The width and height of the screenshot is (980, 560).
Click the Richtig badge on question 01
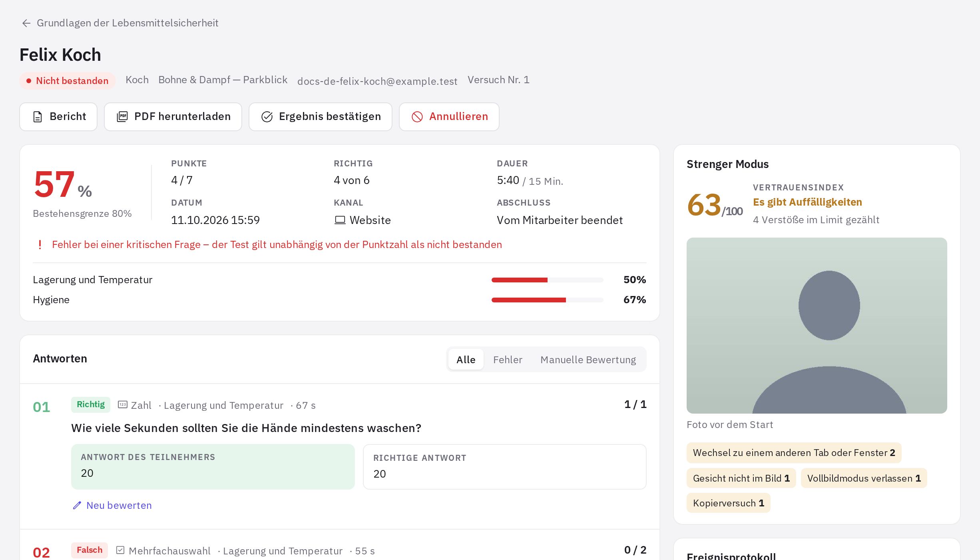(91, 404)
